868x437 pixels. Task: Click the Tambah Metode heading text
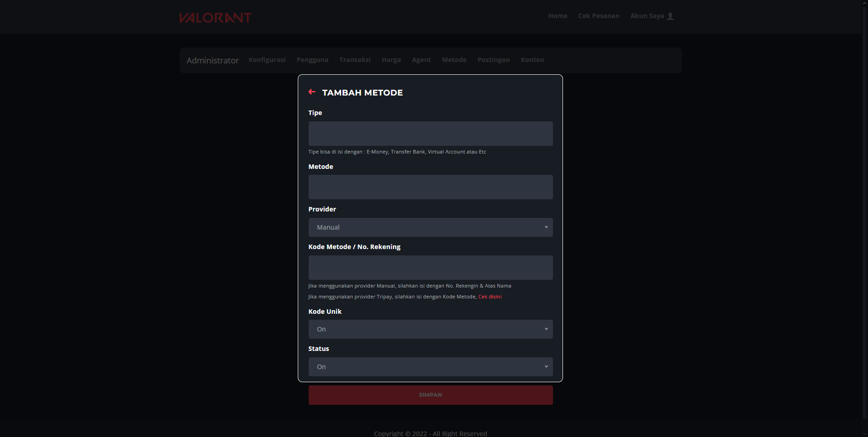click(x=362, y=92)
